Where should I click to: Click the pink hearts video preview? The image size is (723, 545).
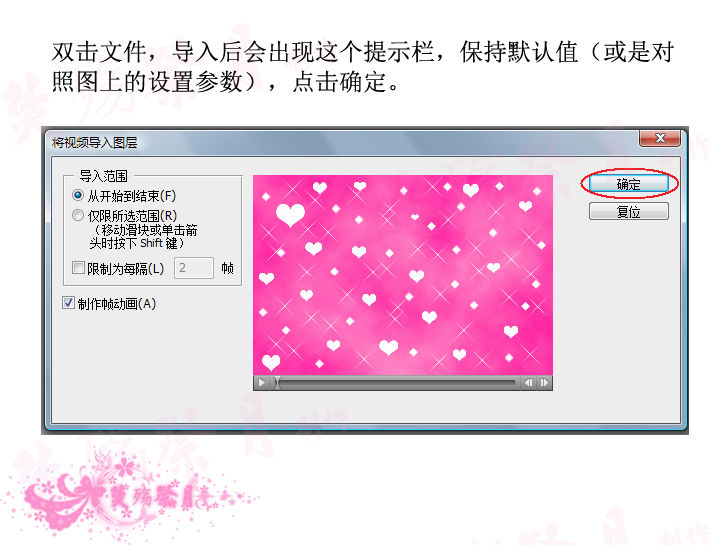pyautogui.click(x=403, y=275)
